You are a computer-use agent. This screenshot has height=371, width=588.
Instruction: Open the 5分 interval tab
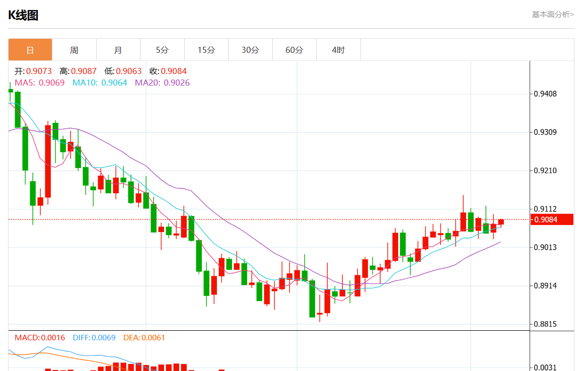(163, 49)
